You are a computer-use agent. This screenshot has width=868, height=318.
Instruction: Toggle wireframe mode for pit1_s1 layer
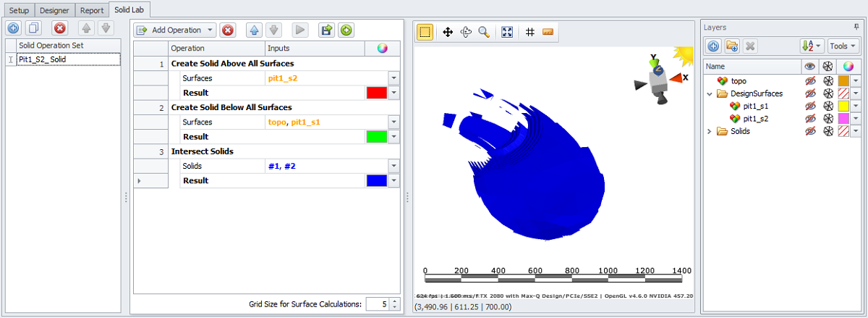click(827, 106)
